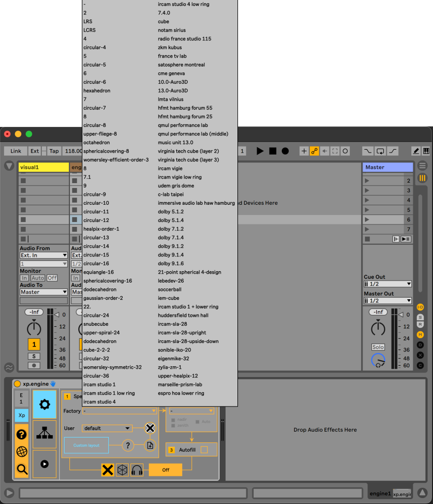Screen dimensions: 433x504
Task: Open the Master Out dropdown
Action: pyautogui.click(x=388, y=301)
